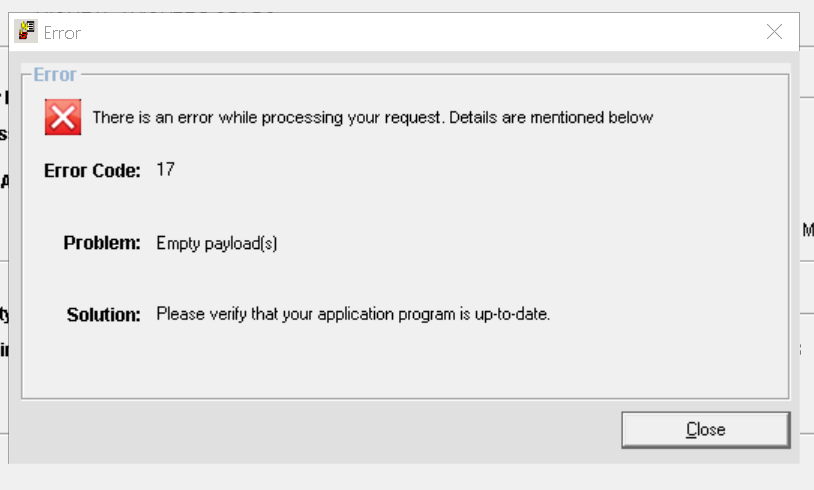This screenshot has height=490, width=814.
Task: Dismiss the Error dialog using title bar X
Action: 774,32
